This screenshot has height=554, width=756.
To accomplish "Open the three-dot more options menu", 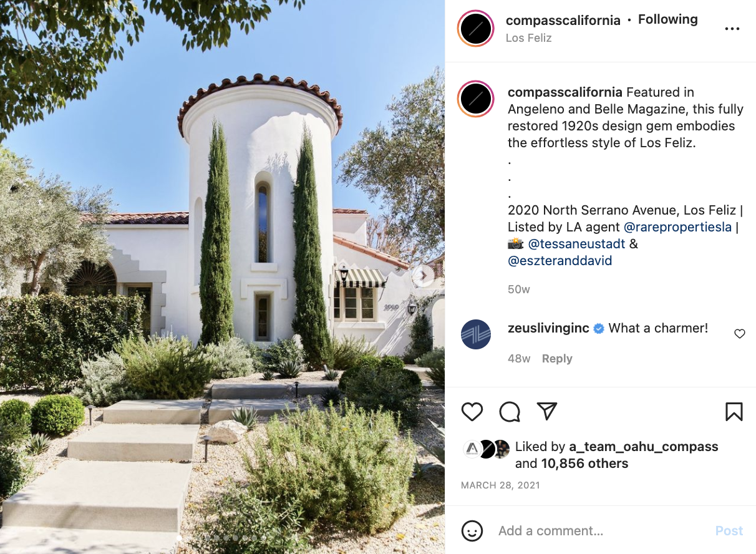I will pyautogui.click(x=732, y=29).
